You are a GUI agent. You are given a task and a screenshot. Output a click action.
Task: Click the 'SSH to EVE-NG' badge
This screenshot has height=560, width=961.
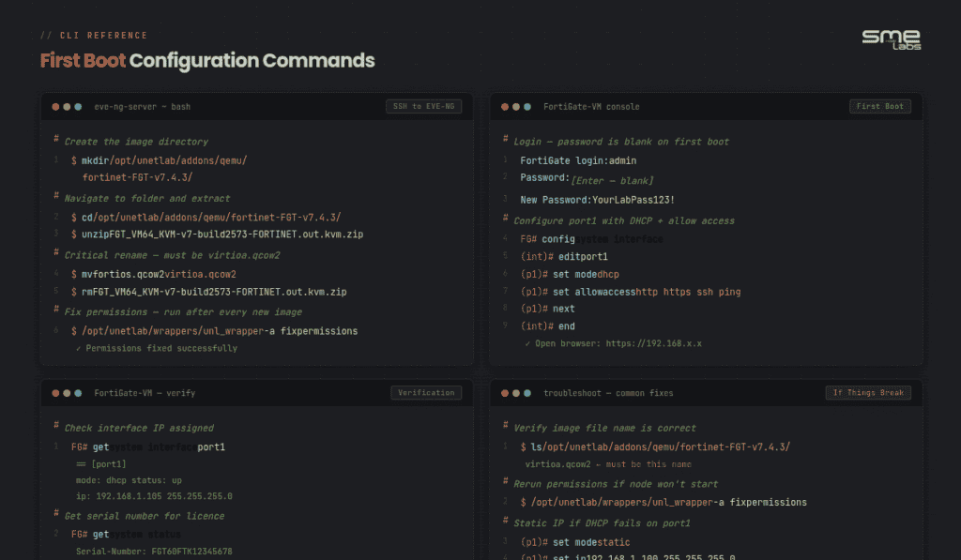423,107
